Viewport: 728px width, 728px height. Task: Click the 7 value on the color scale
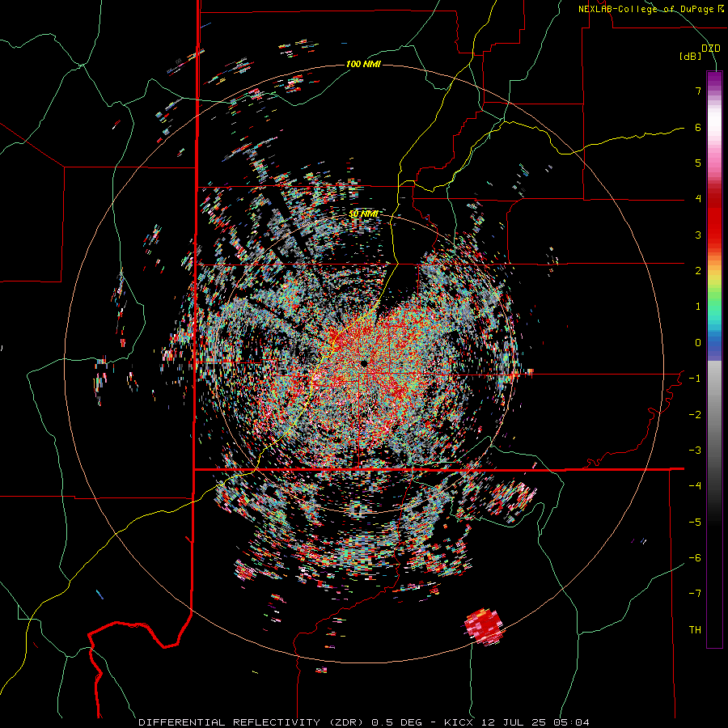[x=698, y=91]
